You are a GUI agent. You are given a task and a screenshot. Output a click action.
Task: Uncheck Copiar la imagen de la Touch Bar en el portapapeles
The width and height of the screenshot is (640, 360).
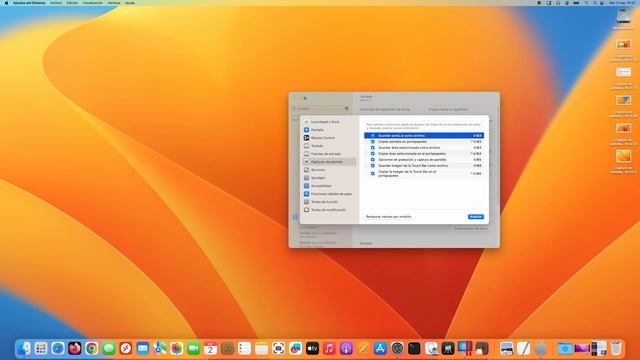click(373, 173)
